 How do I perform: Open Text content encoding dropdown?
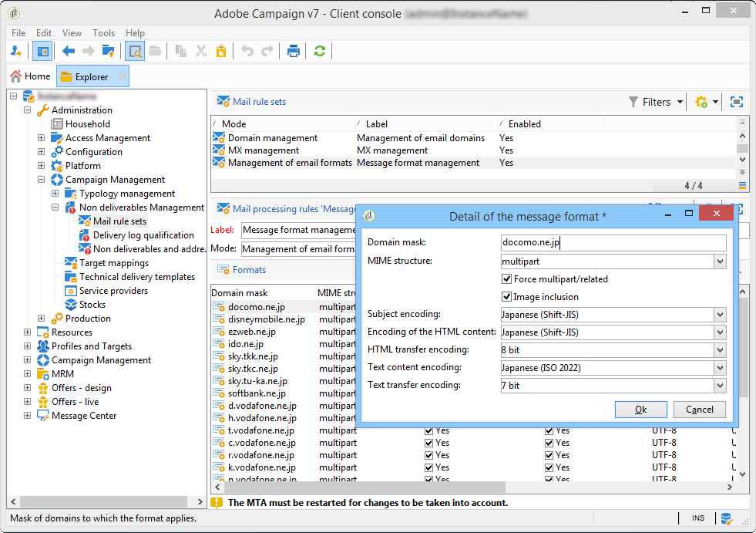(x=720, y=368)
